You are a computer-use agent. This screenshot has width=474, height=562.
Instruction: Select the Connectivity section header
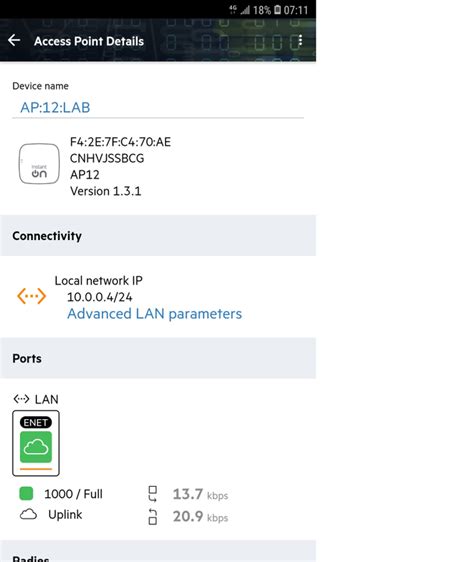158,235
